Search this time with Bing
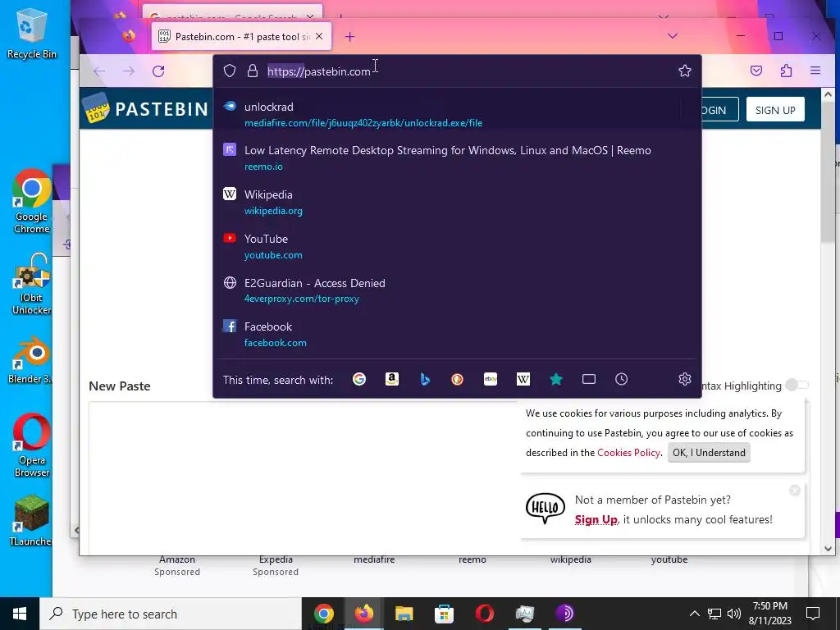 (425, 379)
